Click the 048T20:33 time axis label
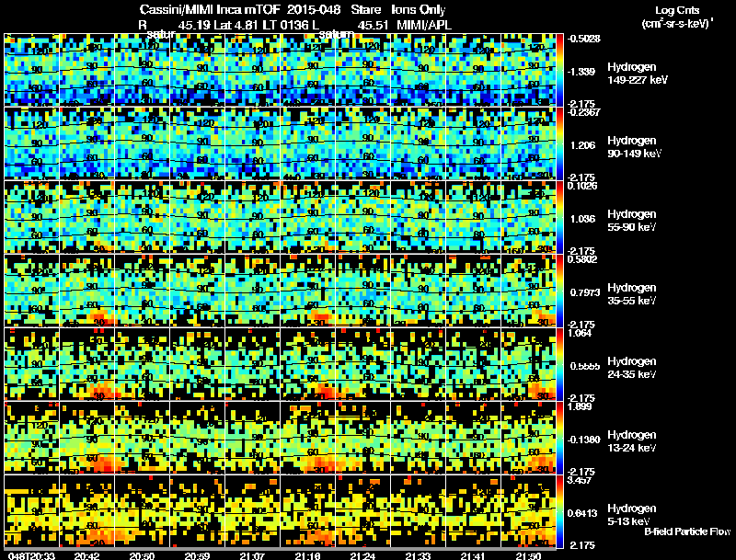Viewport: 736px width, 560px height. tap(31, 555)
